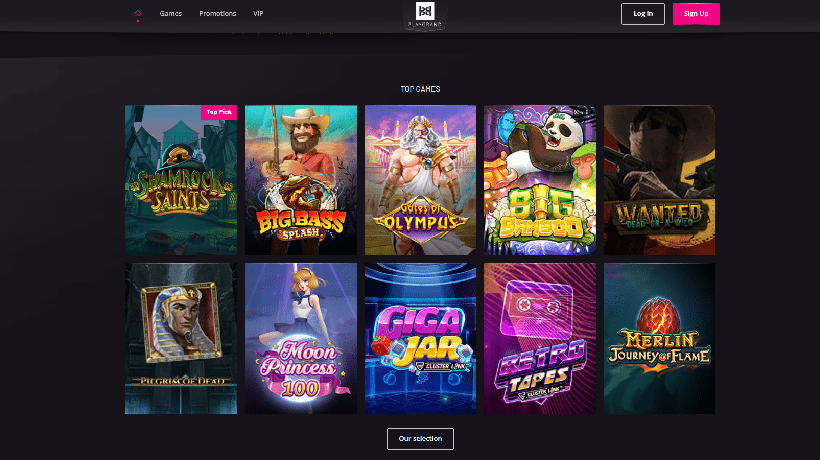Open the Games menu item
The height and width of the screenshot is (460, 820).
click(x=170, y=14)
